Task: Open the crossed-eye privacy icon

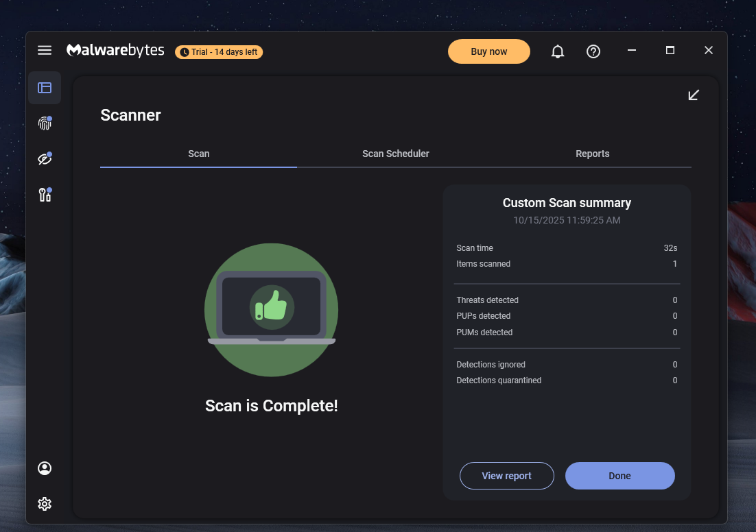Action: point(45,159)
